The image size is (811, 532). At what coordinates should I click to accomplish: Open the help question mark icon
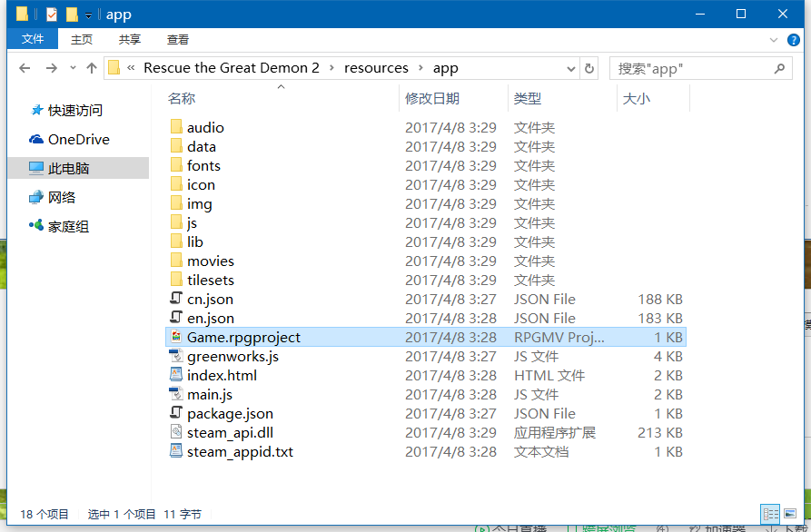(x=794, y=40)
